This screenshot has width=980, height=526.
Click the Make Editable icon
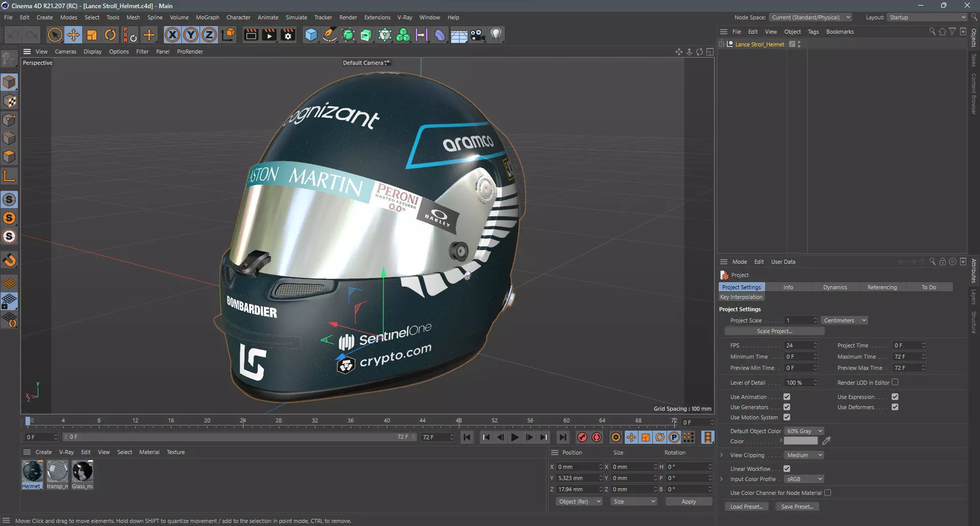[x=9, y=60]
